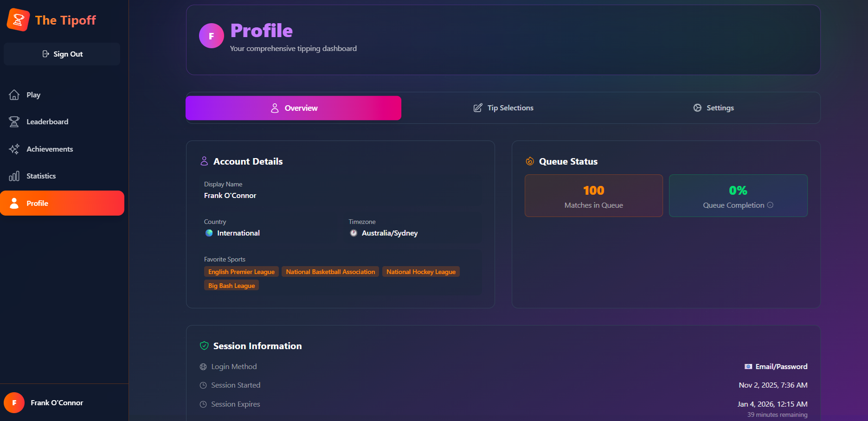This screenshot has width=868, height=421.
Task: Click the Queue Completion info icon
Action: tap(770, 205)
